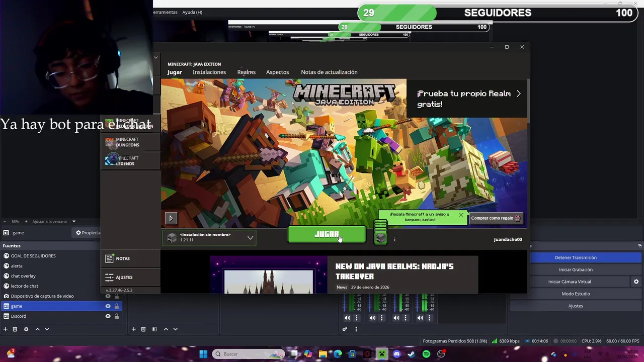This screenshot has height=362, width=644.
Task: Click Detener Transmisión in OBS
Action: pyautogui.click(x=576, y=257)
